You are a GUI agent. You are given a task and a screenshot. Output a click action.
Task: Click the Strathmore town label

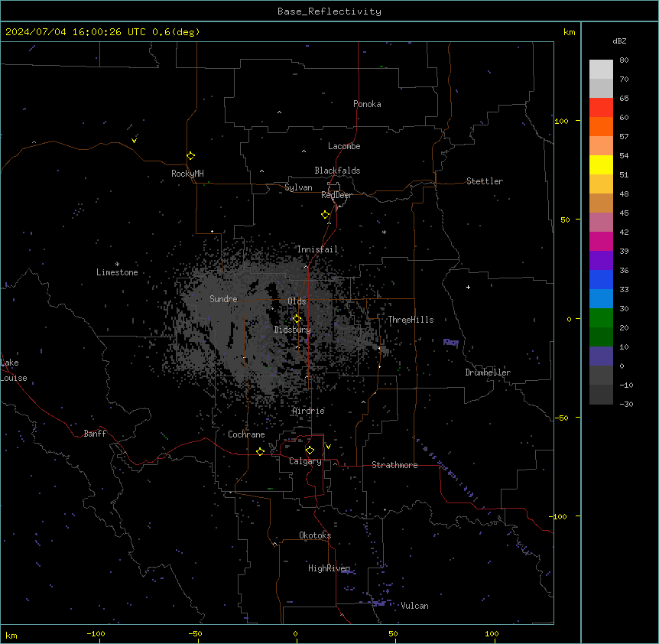[394, 465]
